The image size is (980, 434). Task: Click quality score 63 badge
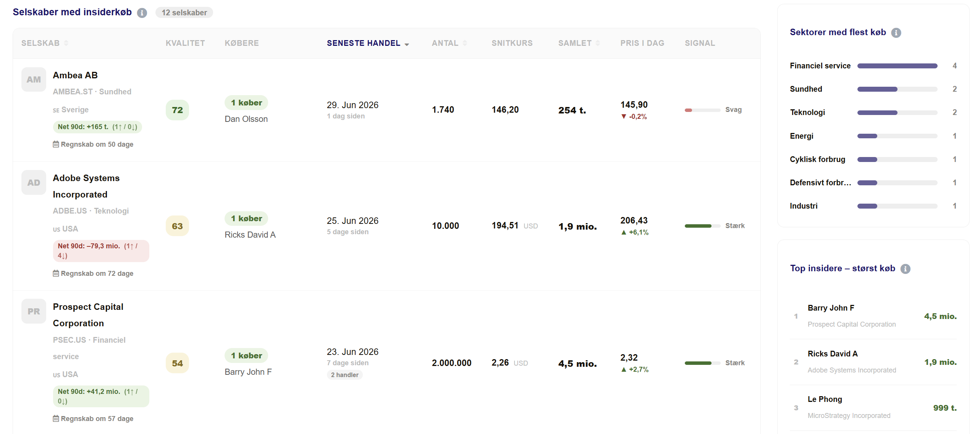[177, 226]
